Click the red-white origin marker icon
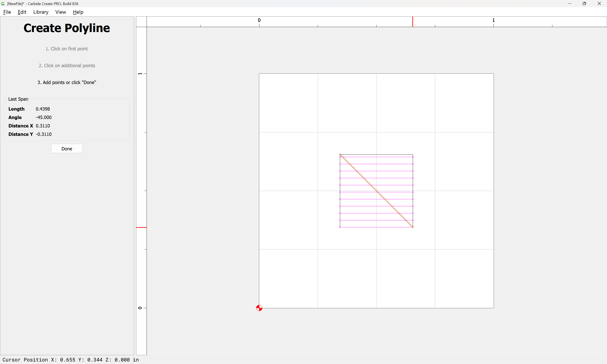The height and width of the screenshot is (364, 607). pos(259,308)
